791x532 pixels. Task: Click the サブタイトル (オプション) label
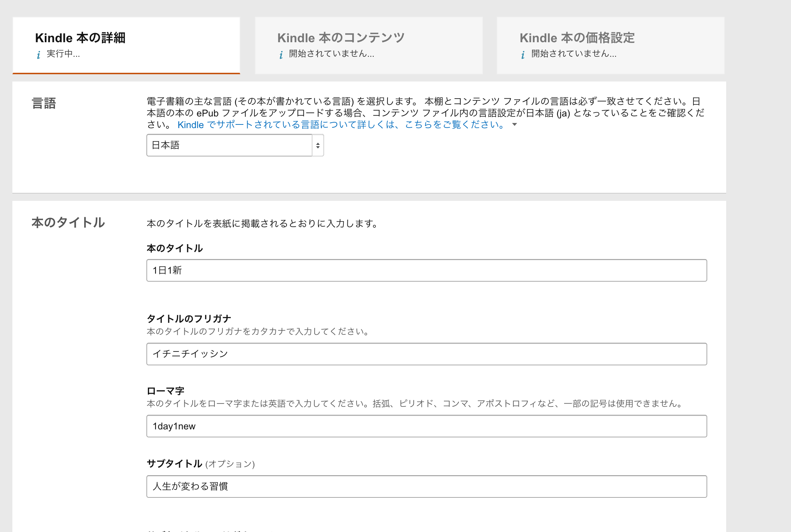[201, 464]
